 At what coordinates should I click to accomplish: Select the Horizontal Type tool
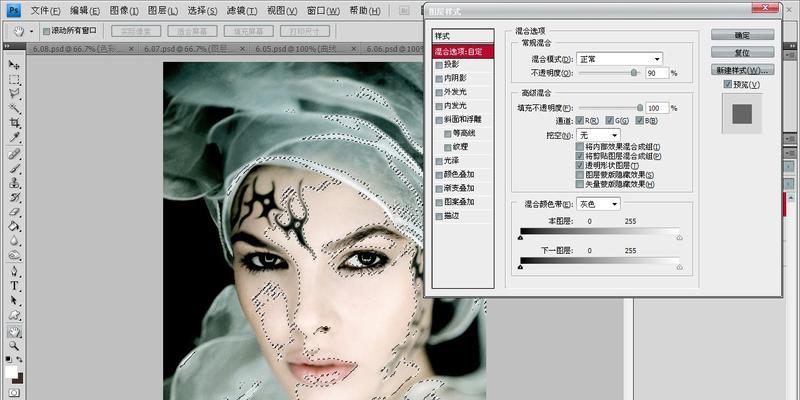pos(14,286)
